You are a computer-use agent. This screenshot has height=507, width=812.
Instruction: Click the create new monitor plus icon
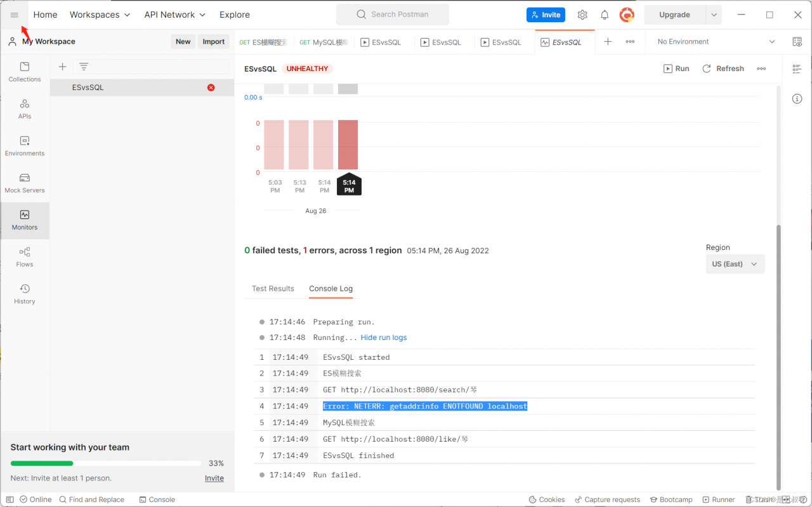[x=62, y=67]
